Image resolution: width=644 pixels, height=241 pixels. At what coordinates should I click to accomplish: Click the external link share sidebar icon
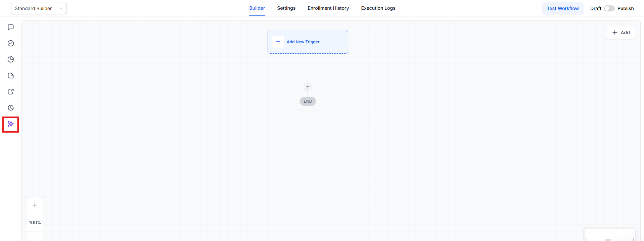(11, 92)
